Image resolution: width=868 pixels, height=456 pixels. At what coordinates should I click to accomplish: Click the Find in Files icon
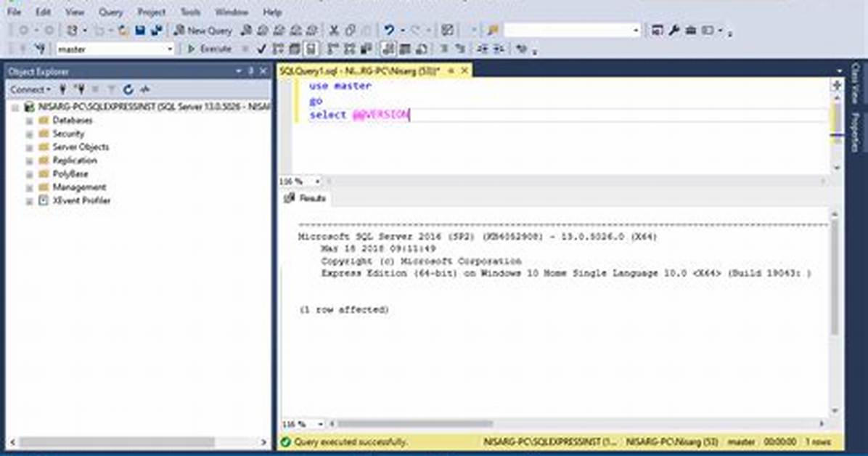coord(493,30)
